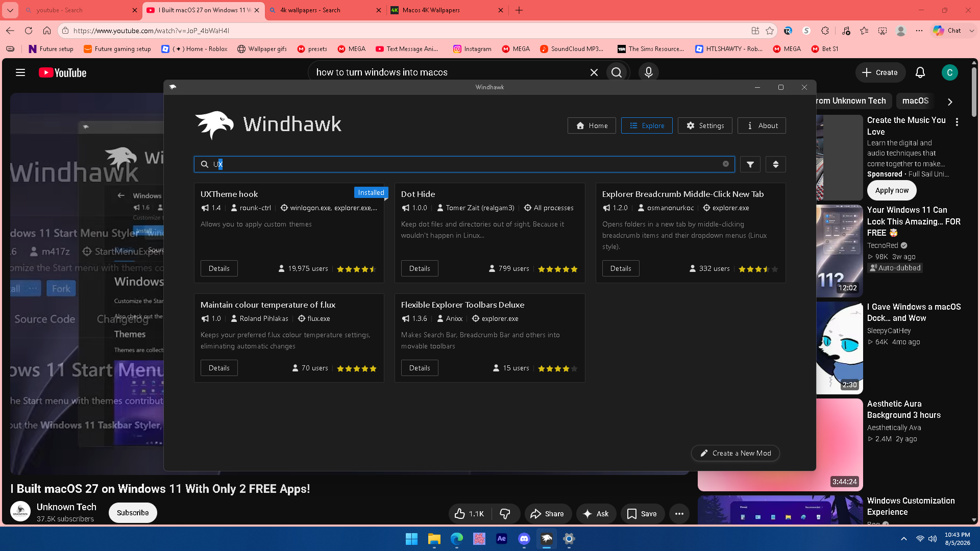Open Aesthetic Aura Background 3 hours video
Screen dimensions: 980x551
[x=903, y=409]
